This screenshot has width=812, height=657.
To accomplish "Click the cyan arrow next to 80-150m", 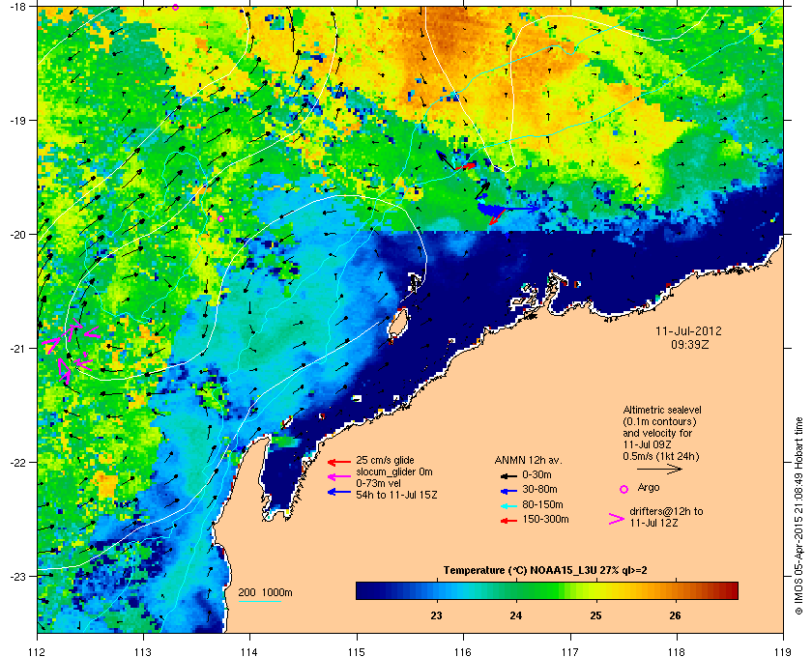I will tap(508, 505).
